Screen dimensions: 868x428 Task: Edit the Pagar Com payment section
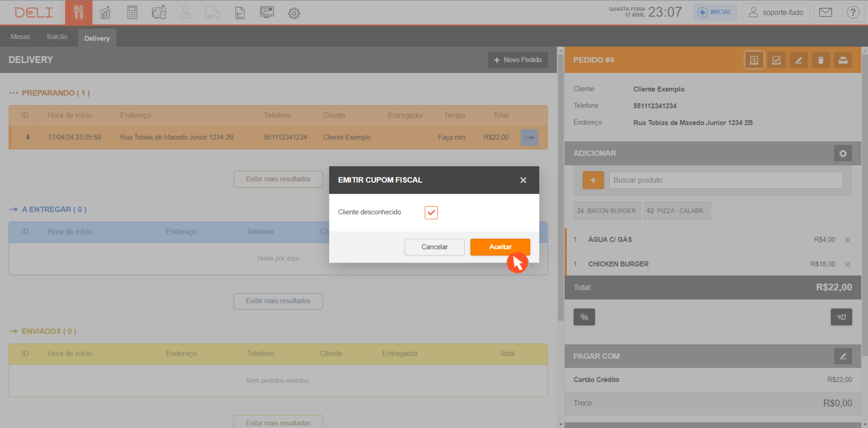(843, 356)
